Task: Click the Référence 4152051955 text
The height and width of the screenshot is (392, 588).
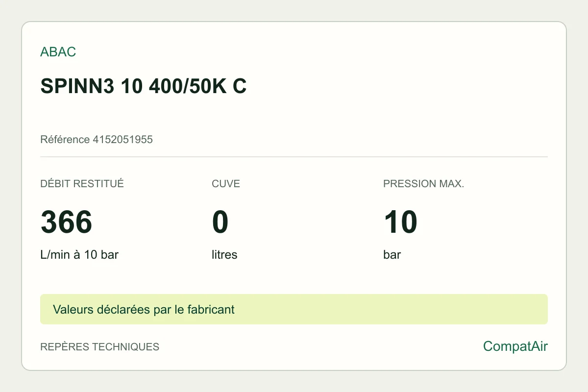Action: click(97, 140)
